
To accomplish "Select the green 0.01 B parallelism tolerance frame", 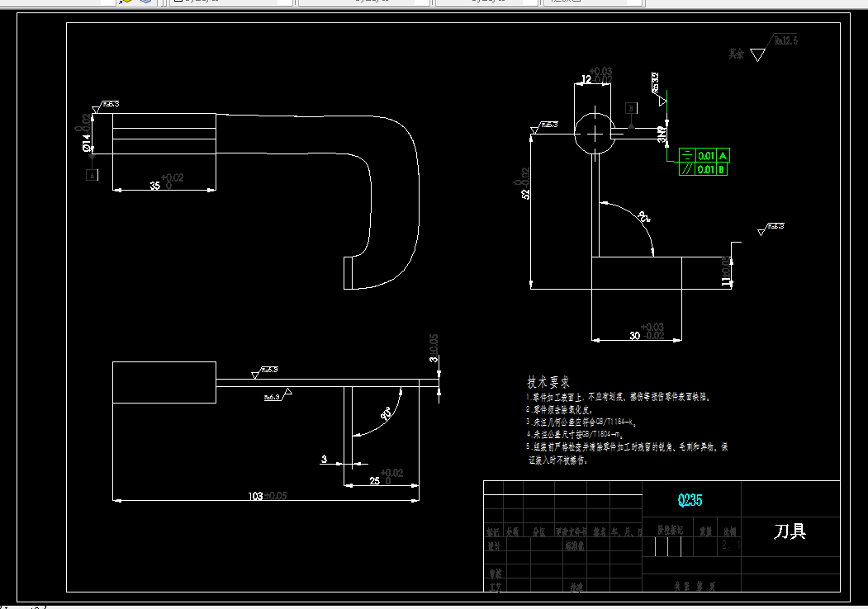I will click(703, 169).
